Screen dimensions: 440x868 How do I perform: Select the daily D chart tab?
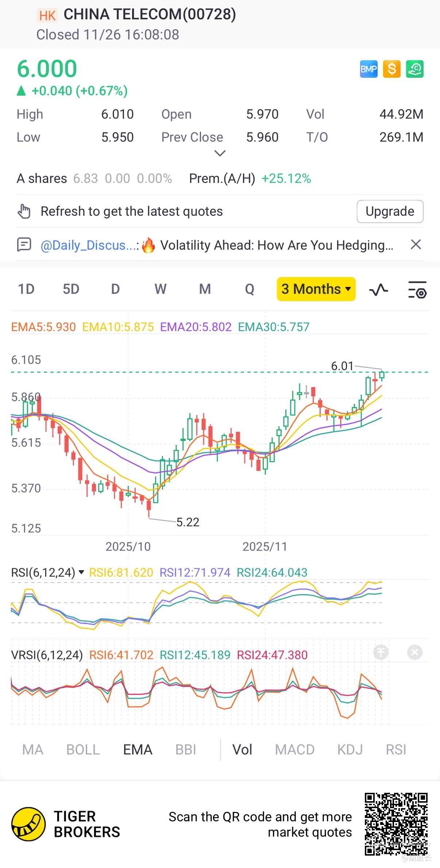click(115, 289)
